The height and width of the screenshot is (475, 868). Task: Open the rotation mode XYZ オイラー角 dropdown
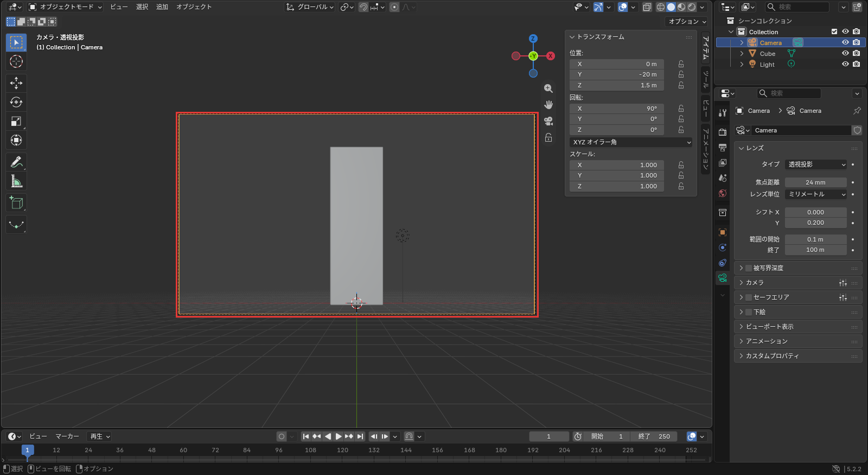[631, 142]
